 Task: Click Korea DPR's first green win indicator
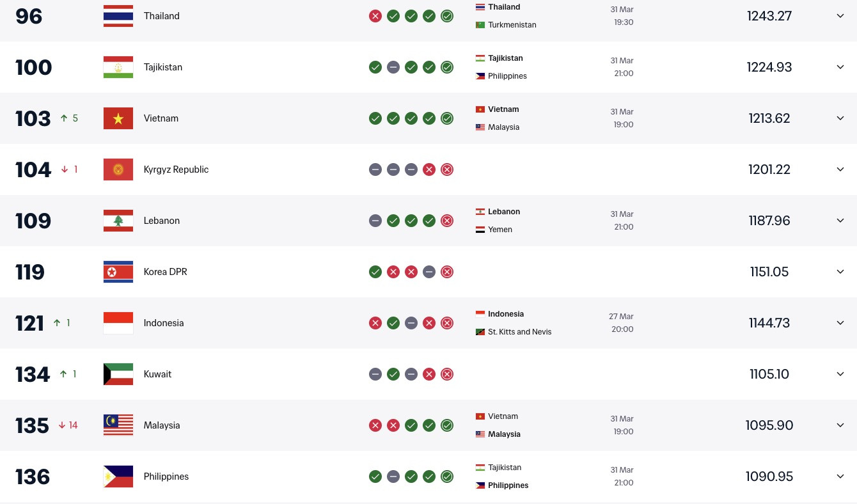click(x=375, y=272)
